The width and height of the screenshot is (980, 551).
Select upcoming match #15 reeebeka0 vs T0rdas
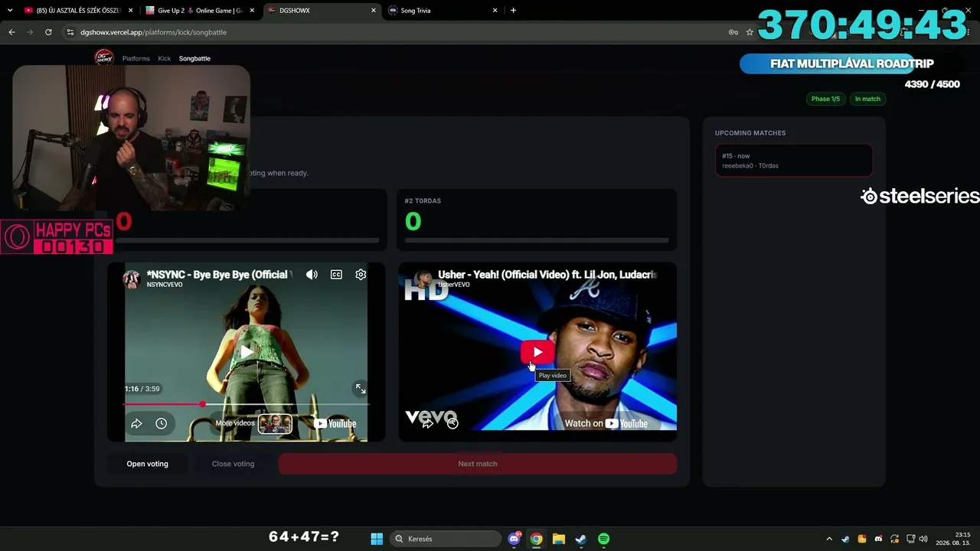(x=794, y=161)
